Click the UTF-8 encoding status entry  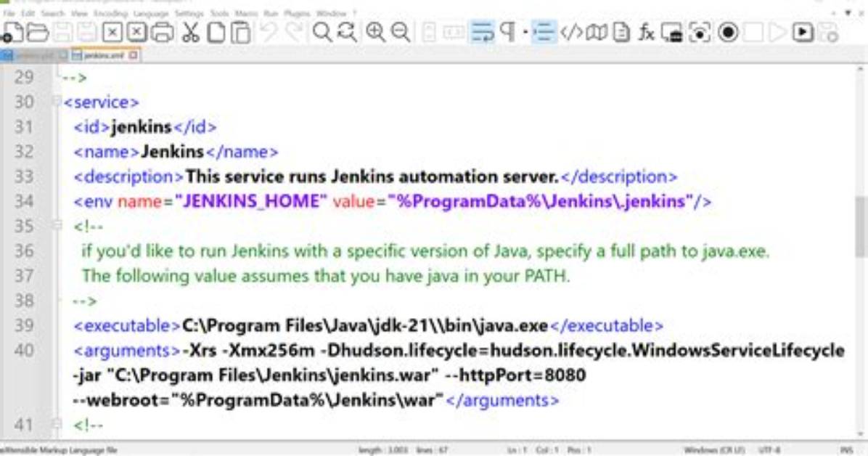(769, 450)
